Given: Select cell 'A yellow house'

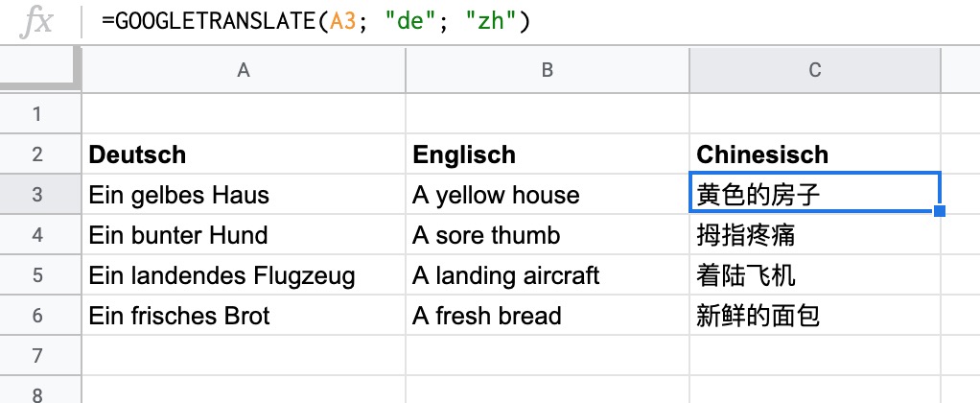Looking at the screenshot, I should [x=548, y=194].
